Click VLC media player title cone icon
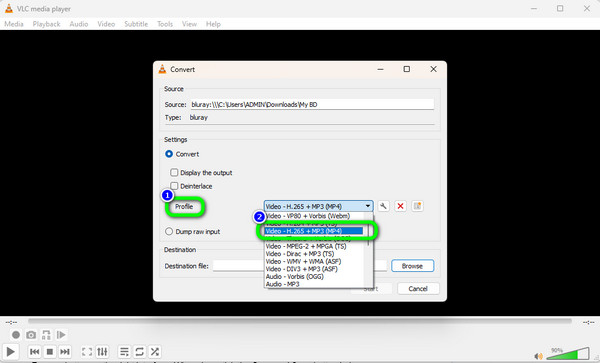The image size is (600, 363). click(8, 8)
